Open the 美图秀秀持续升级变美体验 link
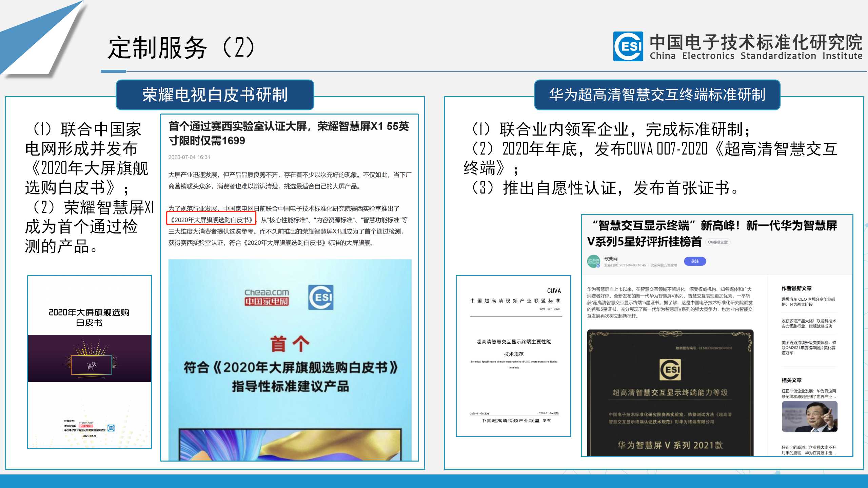 point(809,348)
